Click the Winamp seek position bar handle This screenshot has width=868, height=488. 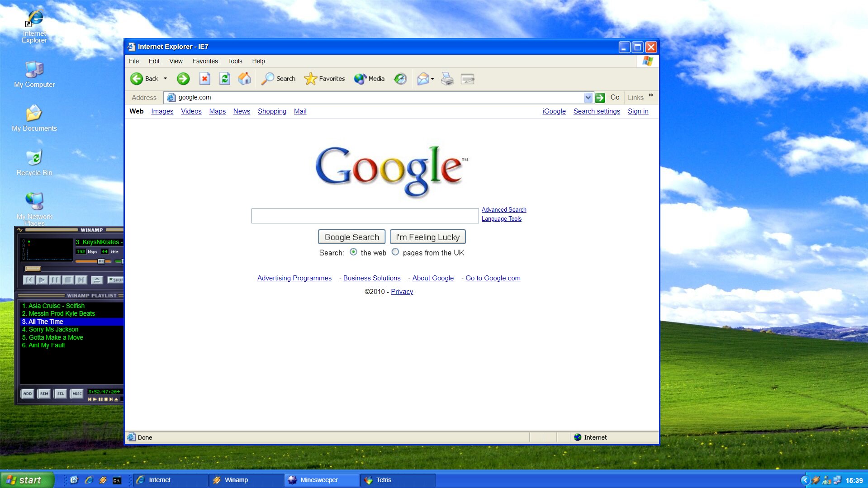33,269
